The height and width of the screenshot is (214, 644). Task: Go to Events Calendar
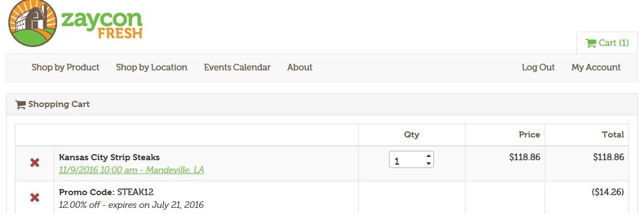[237, 68]
